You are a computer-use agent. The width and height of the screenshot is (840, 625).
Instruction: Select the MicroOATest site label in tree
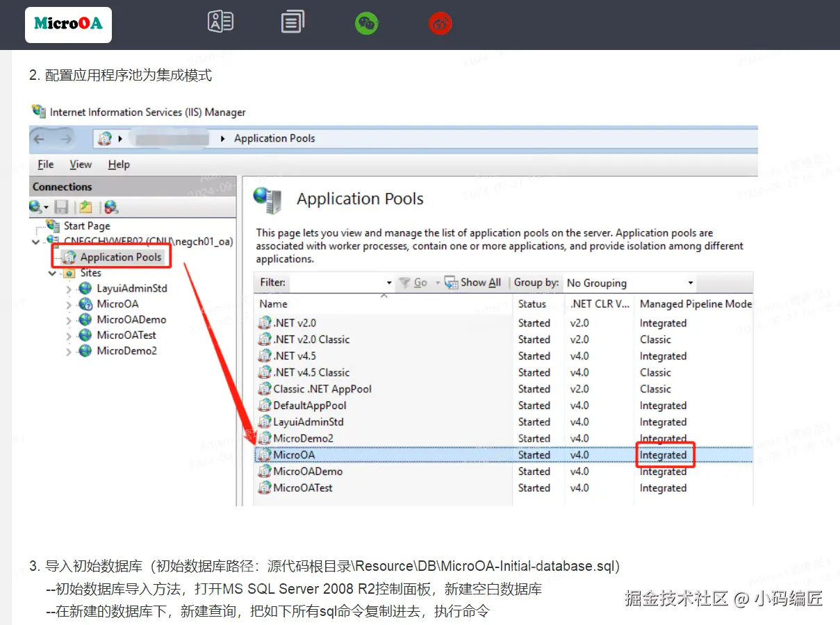[x=126, y=335]
